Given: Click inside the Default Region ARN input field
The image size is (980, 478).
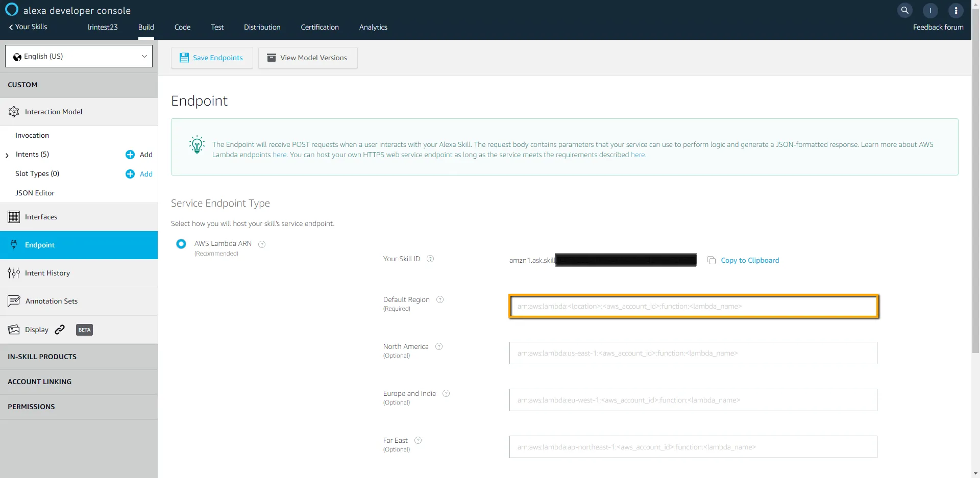Looking at the screenshot, I should point(693,307).
